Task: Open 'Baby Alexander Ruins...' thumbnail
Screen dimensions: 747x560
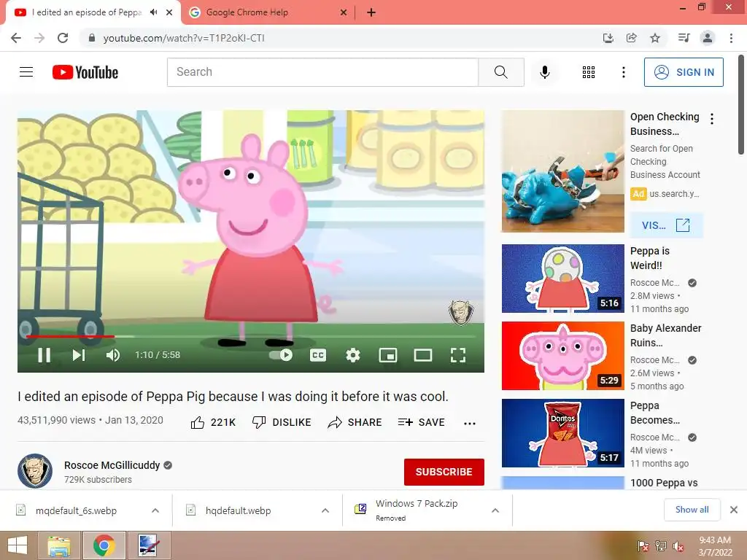Action: pyautogui.click(x=562, y=356)
